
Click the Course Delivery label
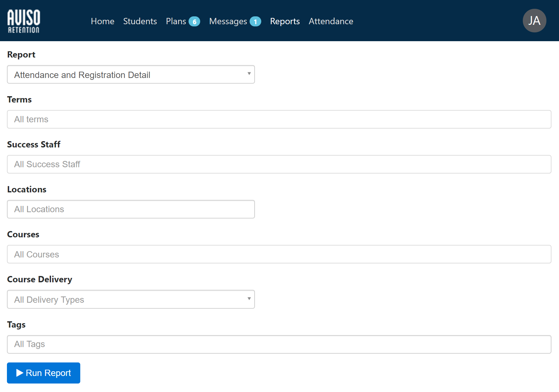tap(40, 279)
